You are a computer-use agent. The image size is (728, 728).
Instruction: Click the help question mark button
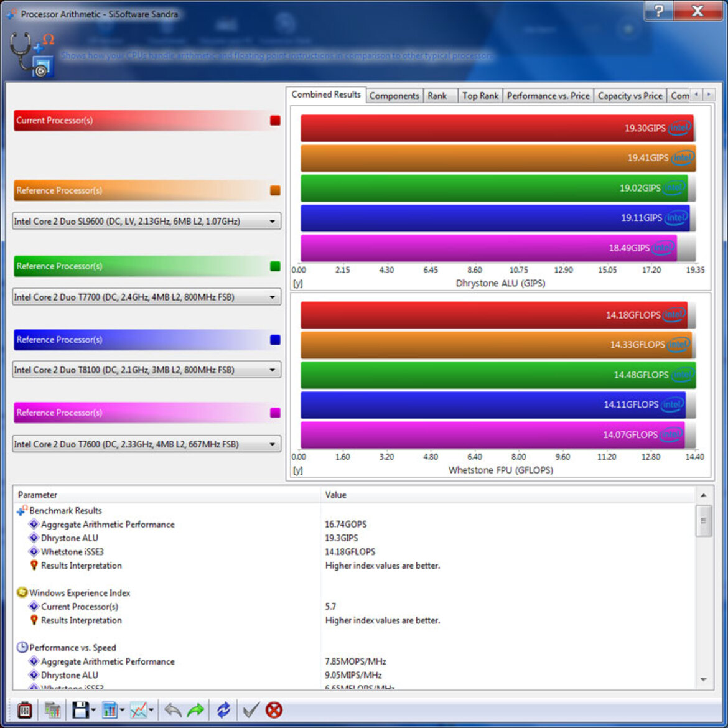click(658, 10)
